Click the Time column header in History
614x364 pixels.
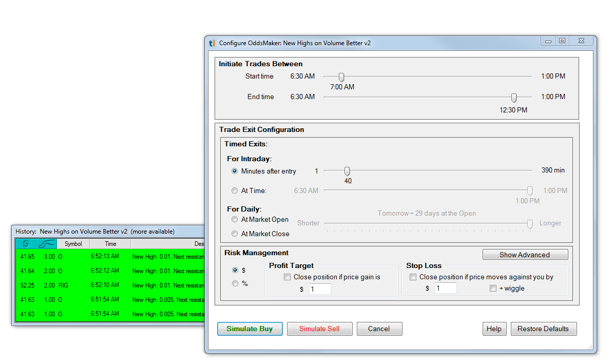click(110, 244)
